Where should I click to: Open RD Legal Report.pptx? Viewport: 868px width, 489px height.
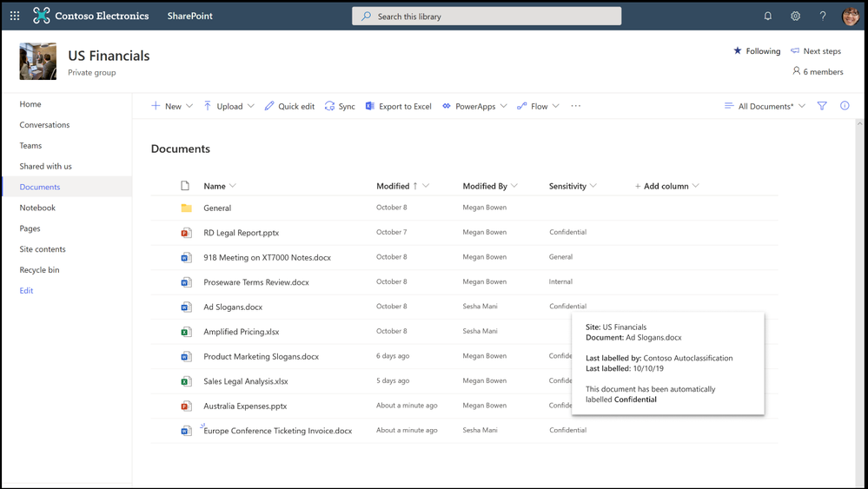[x=242, y=233]
